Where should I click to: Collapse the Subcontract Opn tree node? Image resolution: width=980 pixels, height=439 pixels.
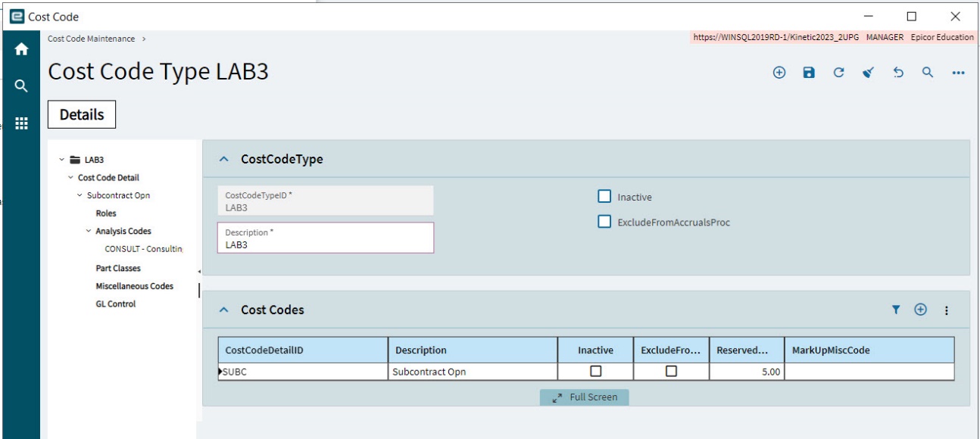(80, 195)
